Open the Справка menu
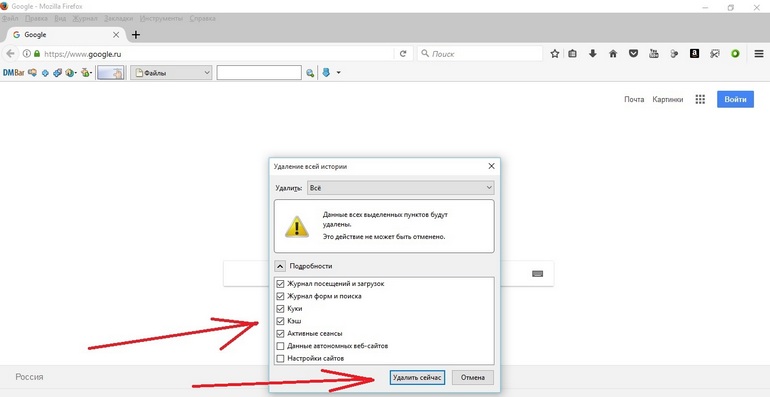This screenshot has width=770, height=397. pos(202,19)
